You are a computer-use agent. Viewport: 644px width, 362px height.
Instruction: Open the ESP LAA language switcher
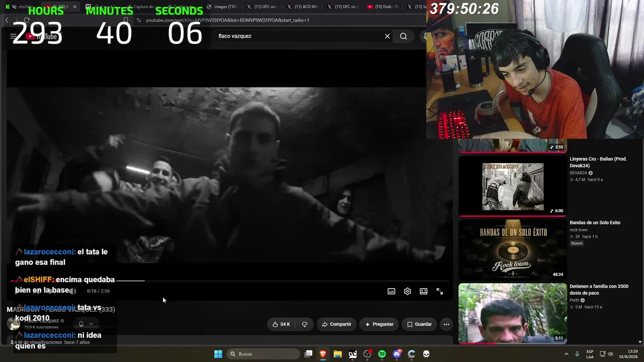coord(590,354)
